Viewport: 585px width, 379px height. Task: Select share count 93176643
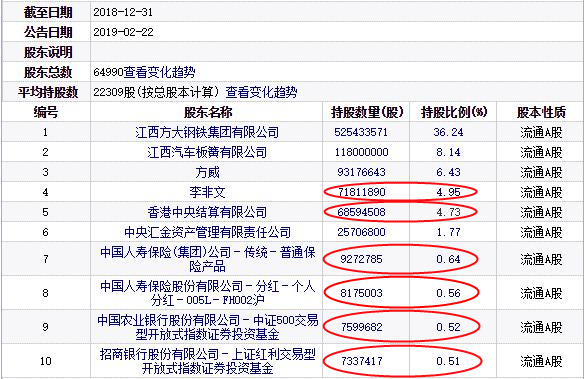[361, 172]
